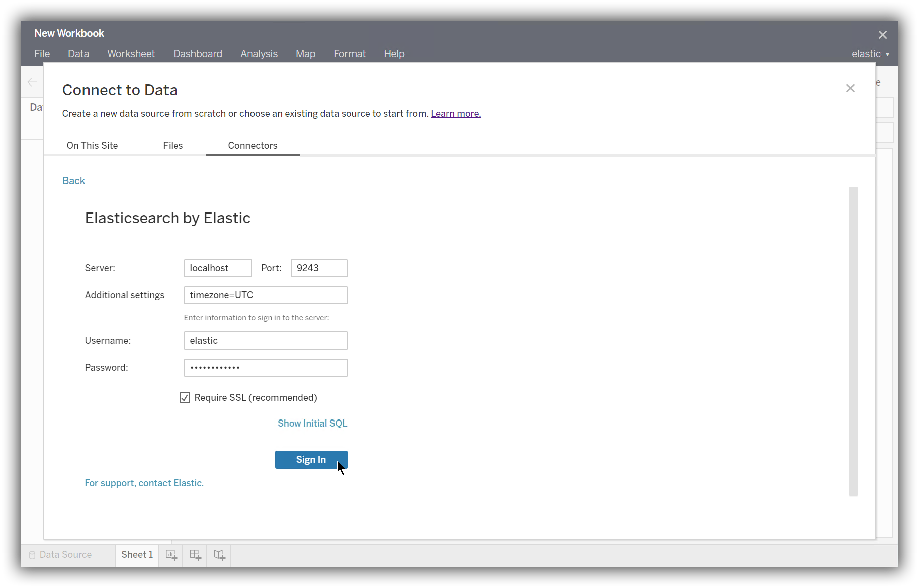The height and width of the screenshot is (588, 919).
Task: Focus the Additional settings field
Action: [x=266, y=295]
